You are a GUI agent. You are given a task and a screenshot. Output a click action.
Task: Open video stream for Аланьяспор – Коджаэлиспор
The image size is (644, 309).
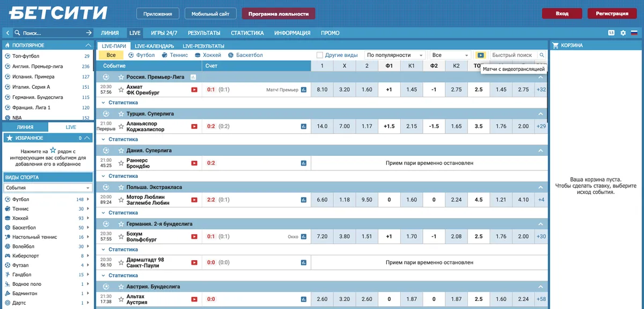tap(194, 126)
